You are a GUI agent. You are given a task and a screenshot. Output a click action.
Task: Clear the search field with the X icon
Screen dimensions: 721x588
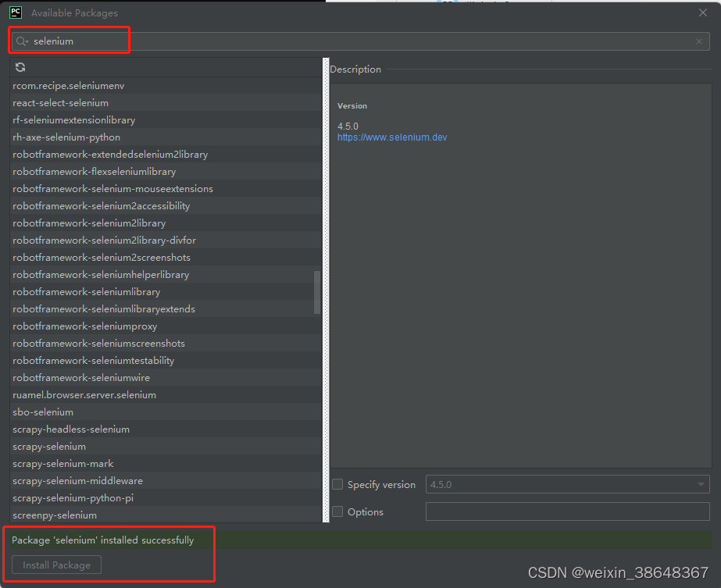click(699, 41)
